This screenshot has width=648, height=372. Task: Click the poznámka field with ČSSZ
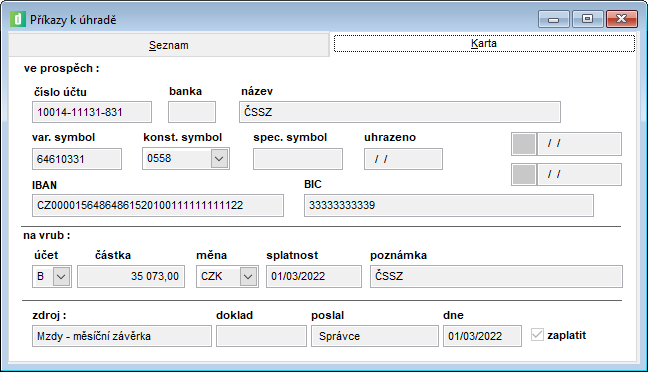coord(496,276)
